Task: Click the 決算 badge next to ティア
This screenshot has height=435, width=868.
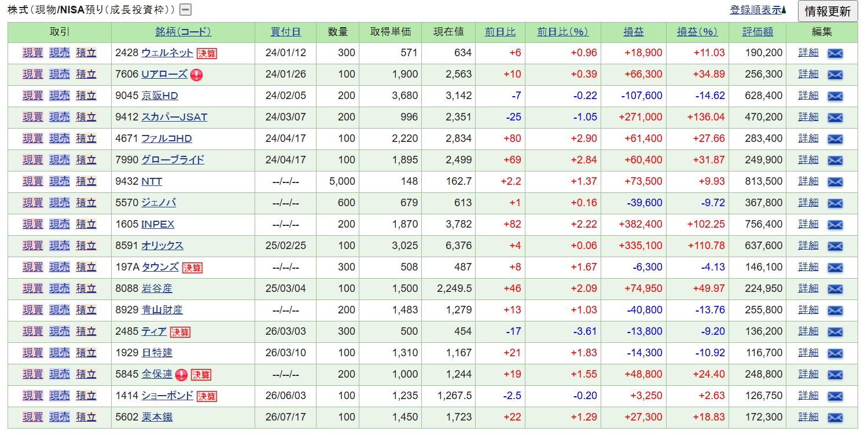Action: (x=180, y=332)
